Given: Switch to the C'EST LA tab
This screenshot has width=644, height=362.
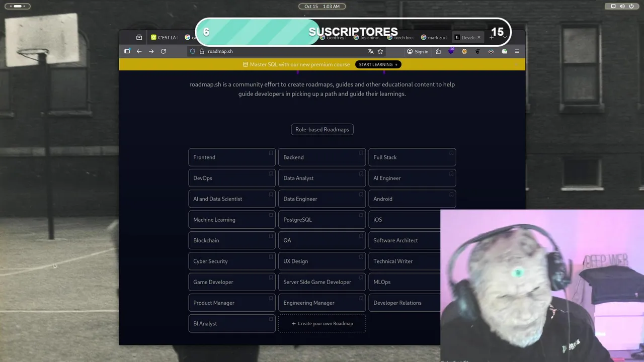Looking at the screenshot, I should pyautogui.click(x=164, y=37).
